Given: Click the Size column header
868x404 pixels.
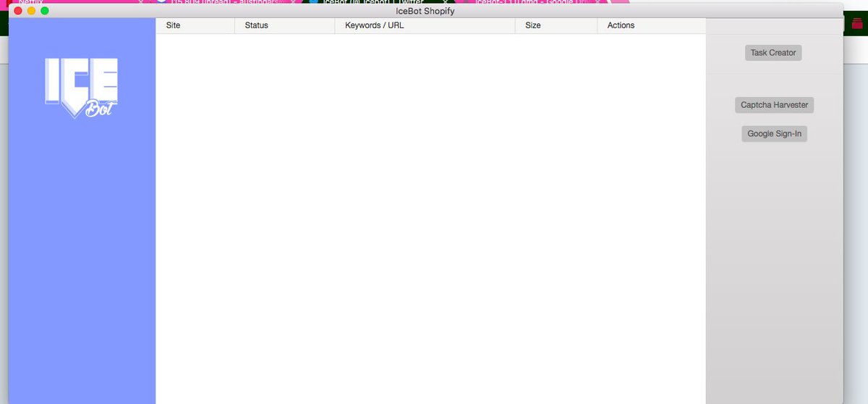Looking at the screenshot, I should 556,25.
